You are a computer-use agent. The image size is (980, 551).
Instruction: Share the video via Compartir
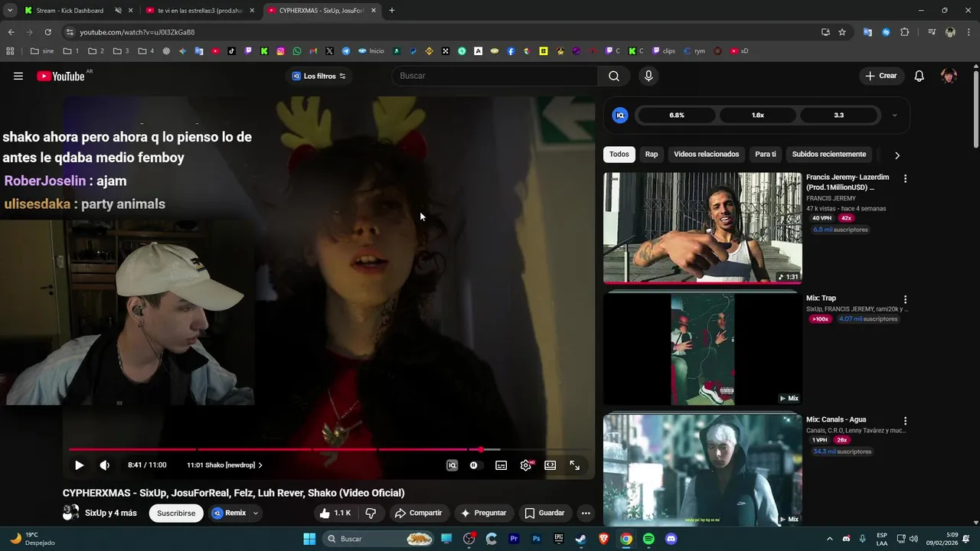pos(418,513)
